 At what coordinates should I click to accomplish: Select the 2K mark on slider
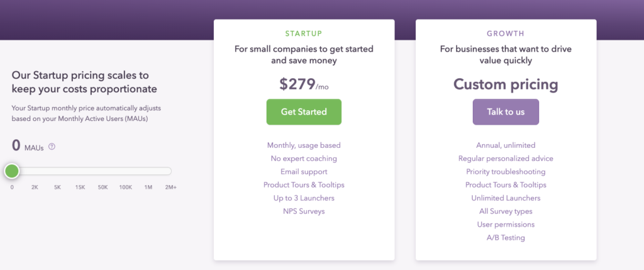pos(35,187)
